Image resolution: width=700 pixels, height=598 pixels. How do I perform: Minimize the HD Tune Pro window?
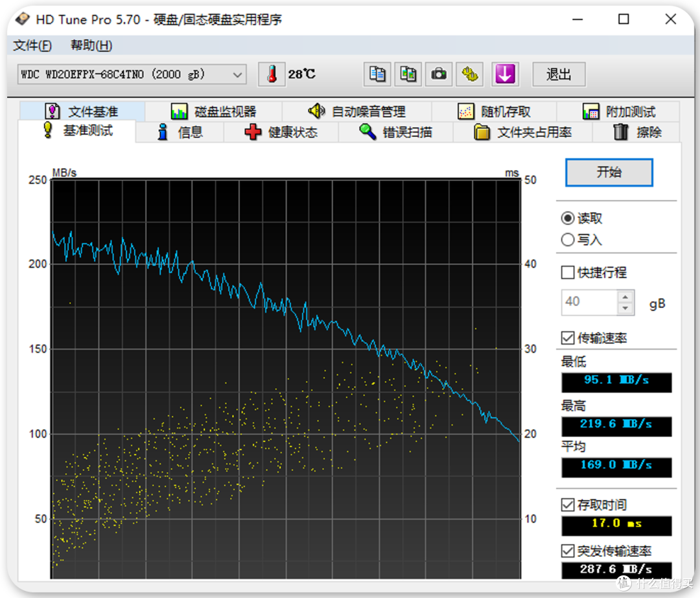577,19
